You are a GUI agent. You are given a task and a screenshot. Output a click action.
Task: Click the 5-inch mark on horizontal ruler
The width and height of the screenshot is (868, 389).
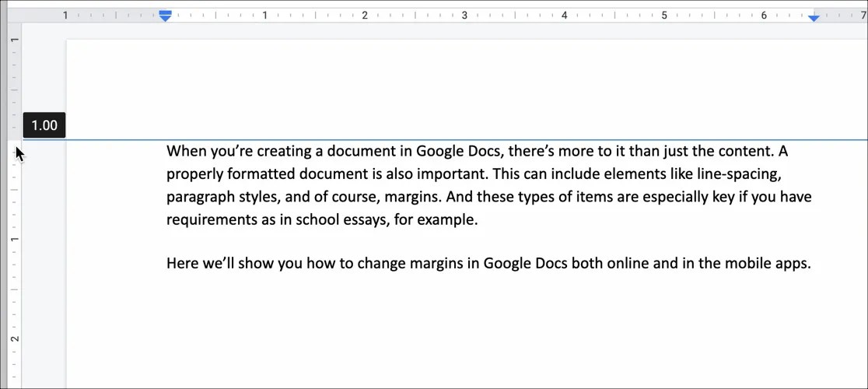[x=663, y=16]
